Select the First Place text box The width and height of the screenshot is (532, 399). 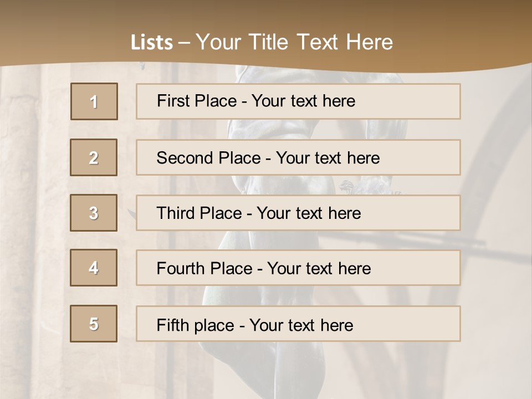pos(298,101)
